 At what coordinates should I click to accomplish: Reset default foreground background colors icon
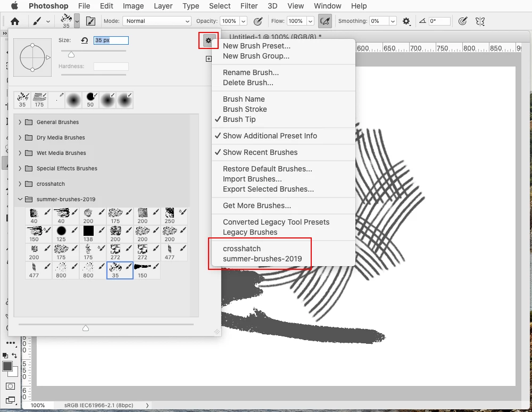pyautogui.click(x=5, y=356)
